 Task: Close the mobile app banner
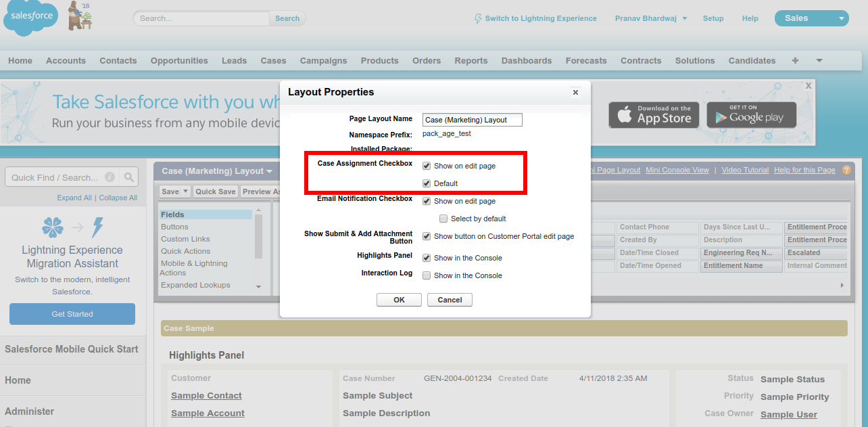tap(808, 86)
